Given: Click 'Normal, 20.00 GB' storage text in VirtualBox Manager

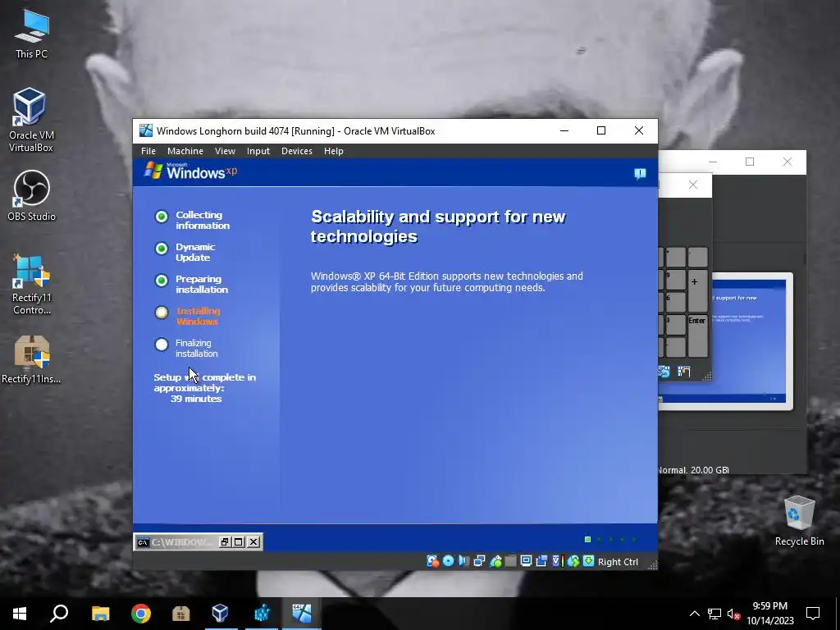Looking at the screenshot, I should [692, 470].
